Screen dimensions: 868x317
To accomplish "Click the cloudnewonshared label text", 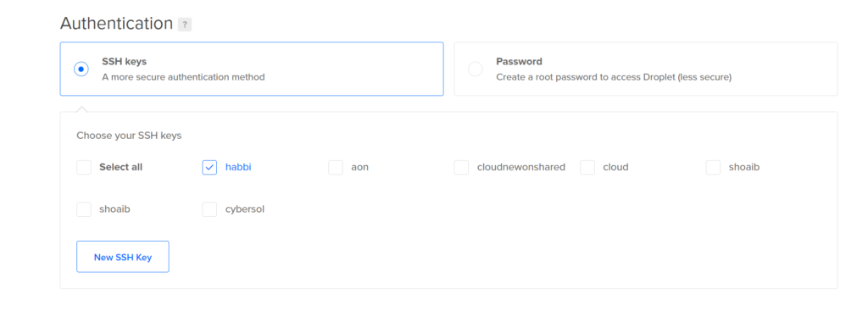I will click(521, 167).
